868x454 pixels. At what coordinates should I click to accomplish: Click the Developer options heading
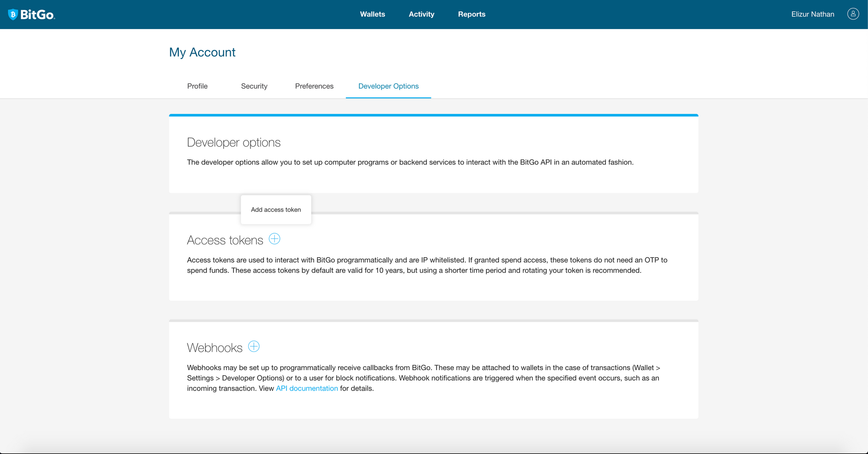234,142
